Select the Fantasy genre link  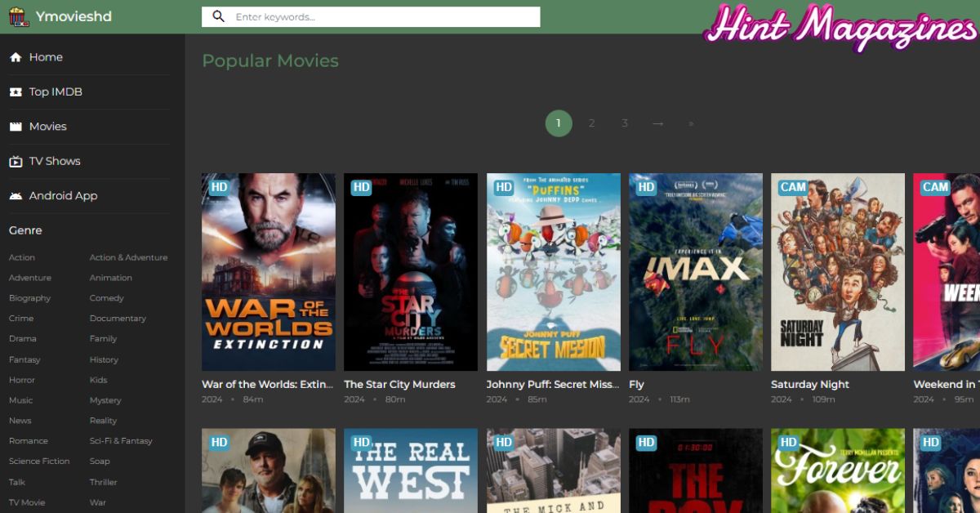coord(24,359)
